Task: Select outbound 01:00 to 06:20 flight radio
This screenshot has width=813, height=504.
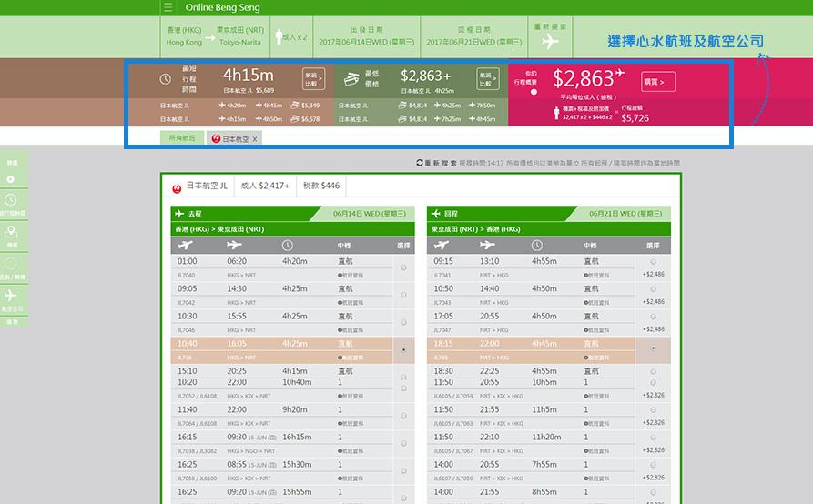Action: click(x=403, y=267)
